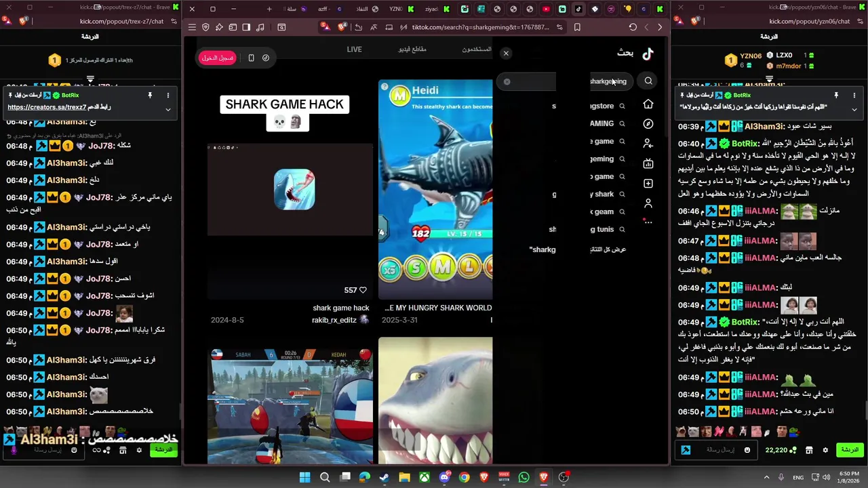The height and width of the screenshot is (488, 868).
Task: Open Brave main menu hamburger icon
Action: (192, 27)
